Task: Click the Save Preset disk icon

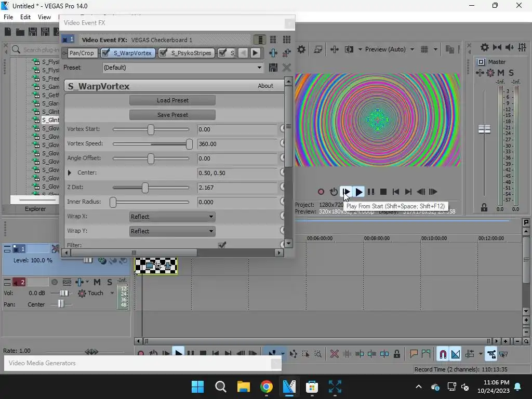Action: 273,68
